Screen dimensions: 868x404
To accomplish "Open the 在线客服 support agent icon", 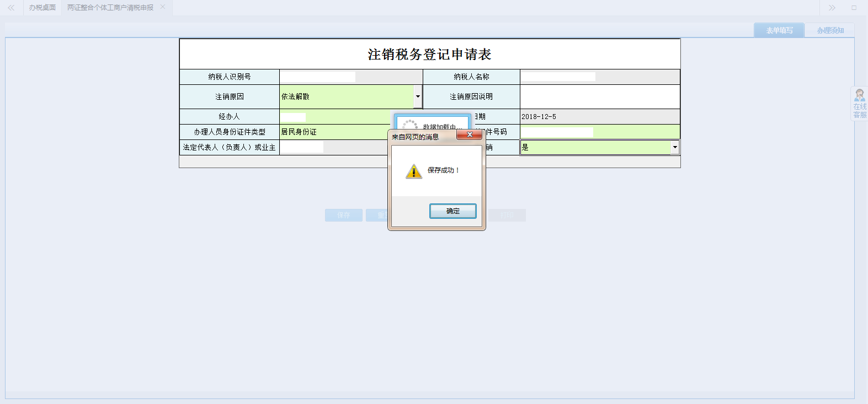I will [859, 104].
